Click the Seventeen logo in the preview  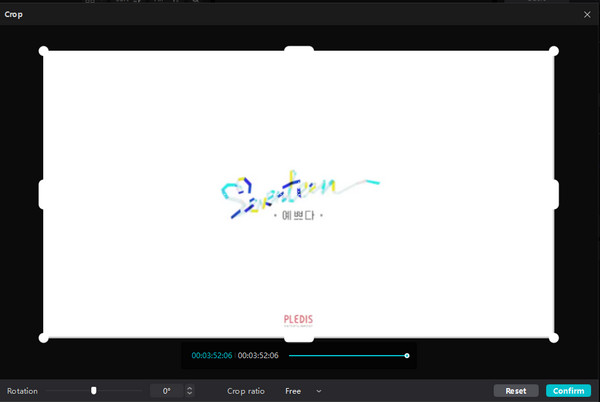point(300,195)
